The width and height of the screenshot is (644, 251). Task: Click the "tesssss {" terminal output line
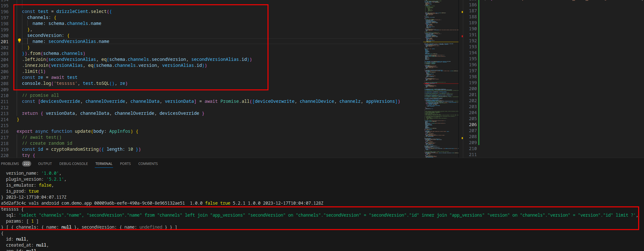(12, 209)
